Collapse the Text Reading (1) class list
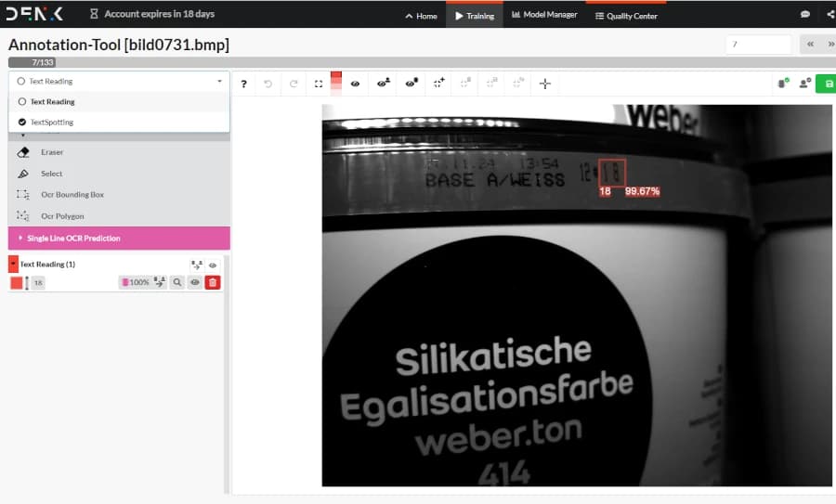Screen dimensions: 836x504 (x=13, y=264)
